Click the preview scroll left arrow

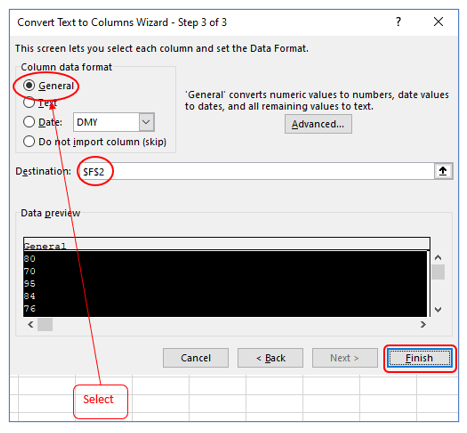click(x=31, y=324)
